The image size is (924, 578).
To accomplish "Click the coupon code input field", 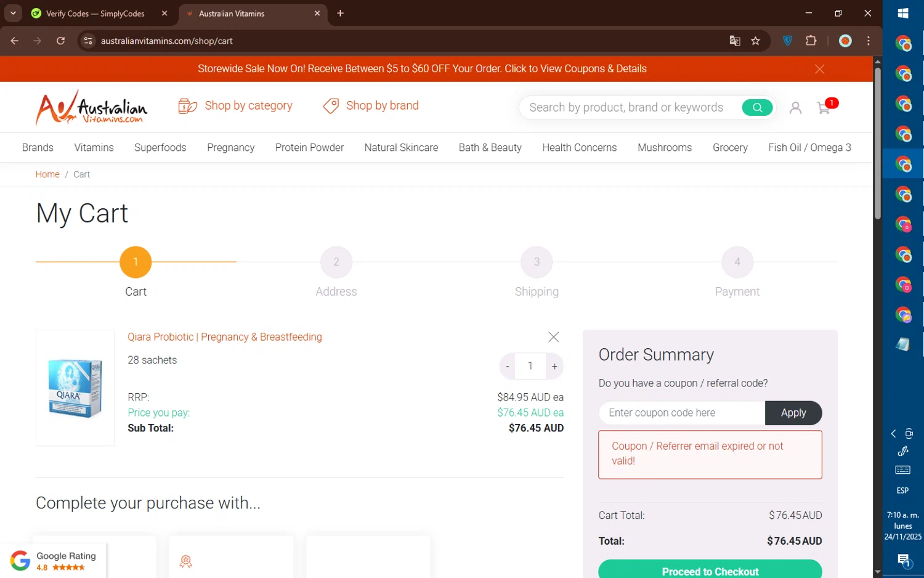I will coord(682,413).
